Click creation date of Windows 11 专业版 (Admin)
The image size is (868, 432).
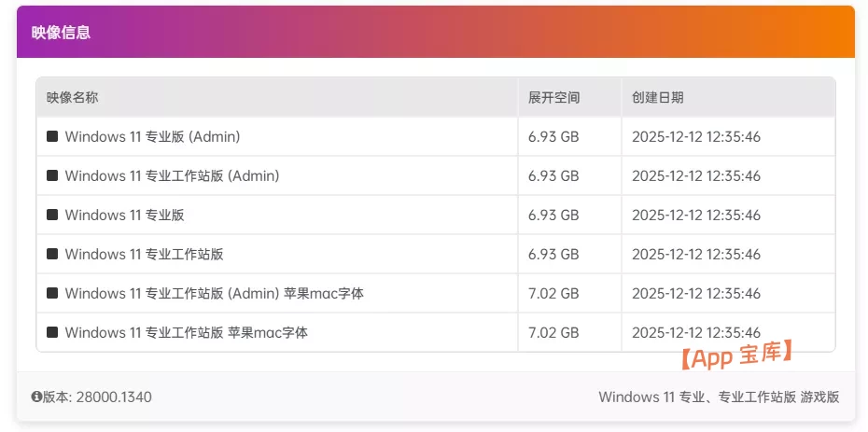[696, 137]
